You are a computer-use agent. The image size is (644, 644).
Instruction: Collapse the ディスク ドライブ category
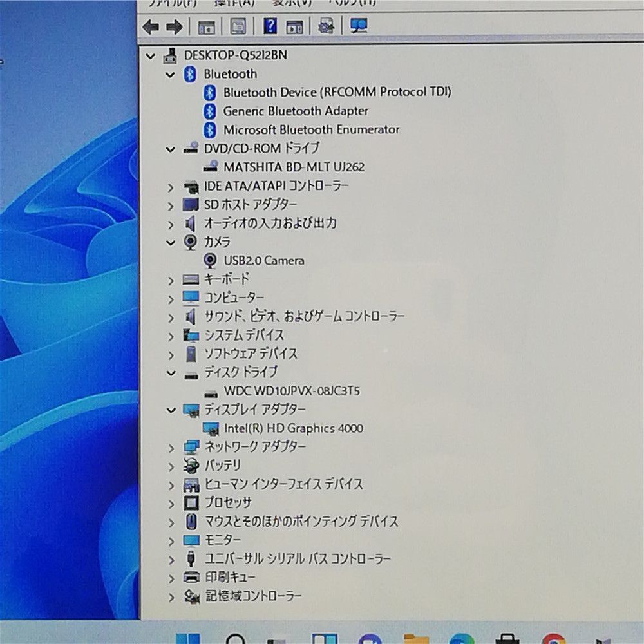pos(171,373)
